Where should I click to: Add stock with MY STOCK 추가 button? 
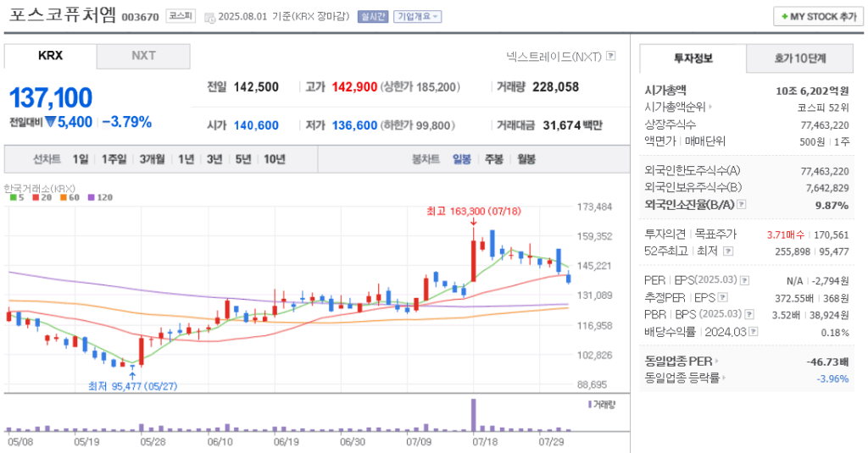point(818,17)
